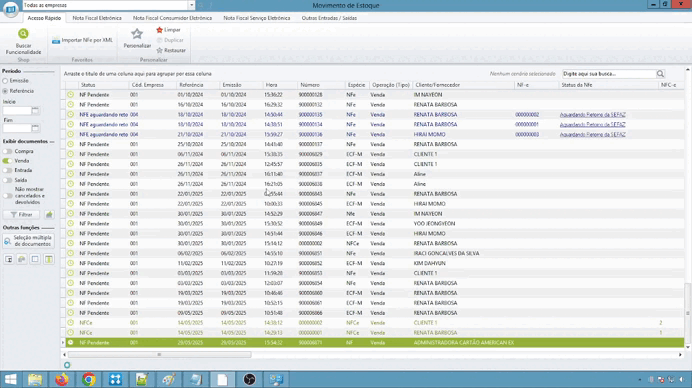The width and height of the screenshot is (692, 388).
Task: Click expand arrow on selected row
Action: pyautogui.click(x=63, y=343)
